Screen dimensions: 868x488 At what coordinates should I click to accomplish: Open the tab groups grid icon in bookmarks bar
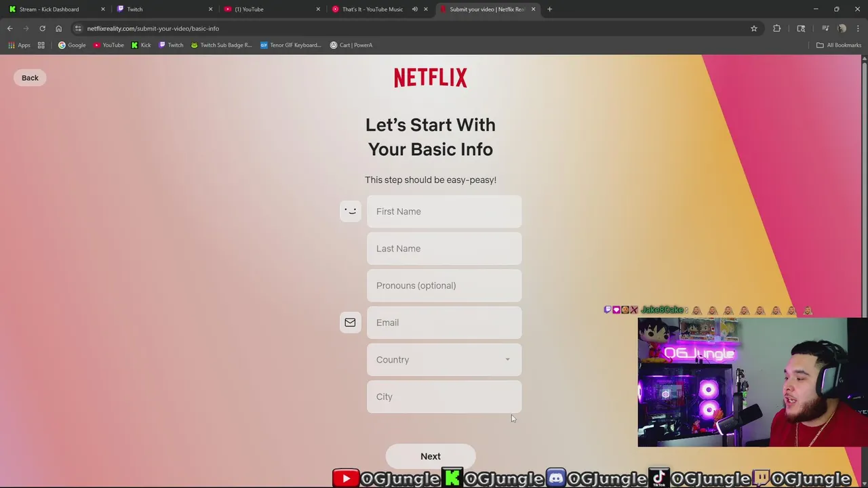(x=41, y=45)
